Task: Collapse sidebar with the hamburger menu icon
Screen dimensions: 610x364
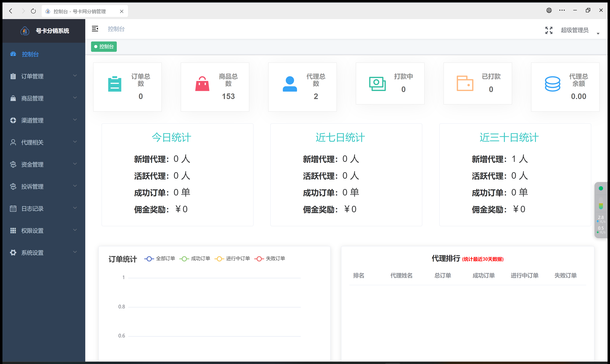Action: click(x=95, y=29)
